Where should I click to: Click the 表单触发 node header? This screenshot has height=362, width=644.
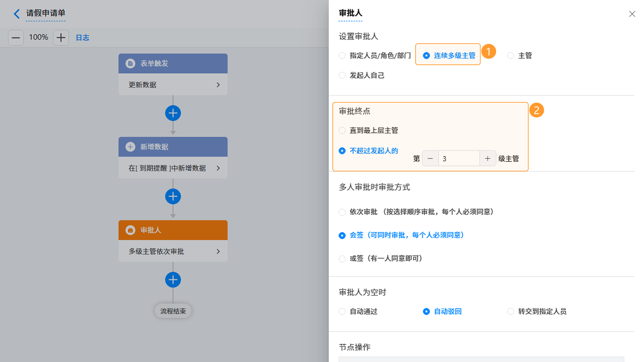(x=173, y=64)
